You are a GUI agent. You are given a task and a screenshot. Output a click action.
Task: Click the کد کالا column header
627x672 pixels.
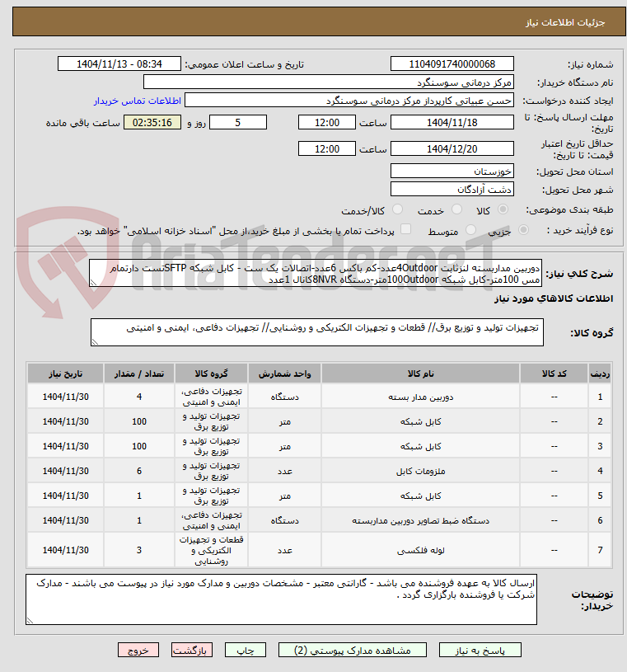(x=554, y=374)
